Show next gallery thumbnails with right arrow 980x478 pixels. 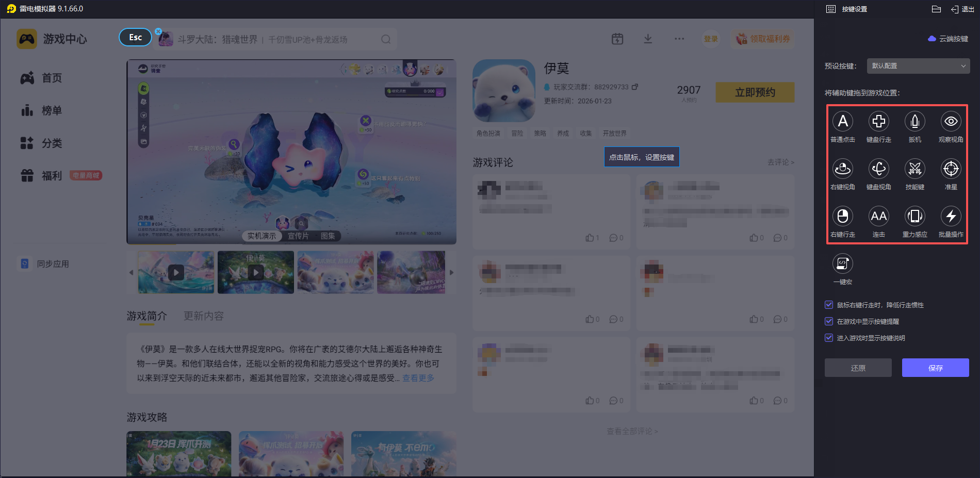[x=451, y=272]
